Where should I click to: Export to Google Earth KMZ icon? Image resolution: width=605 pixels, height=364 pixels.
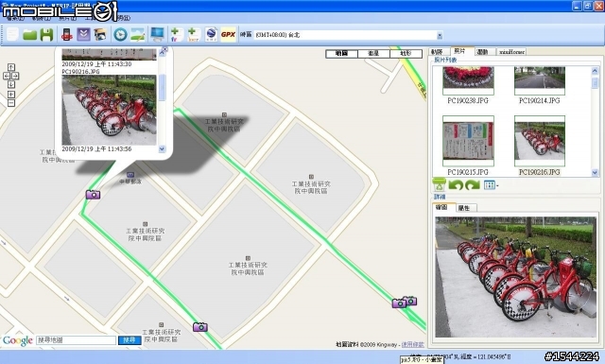click(x=211, y=35)
